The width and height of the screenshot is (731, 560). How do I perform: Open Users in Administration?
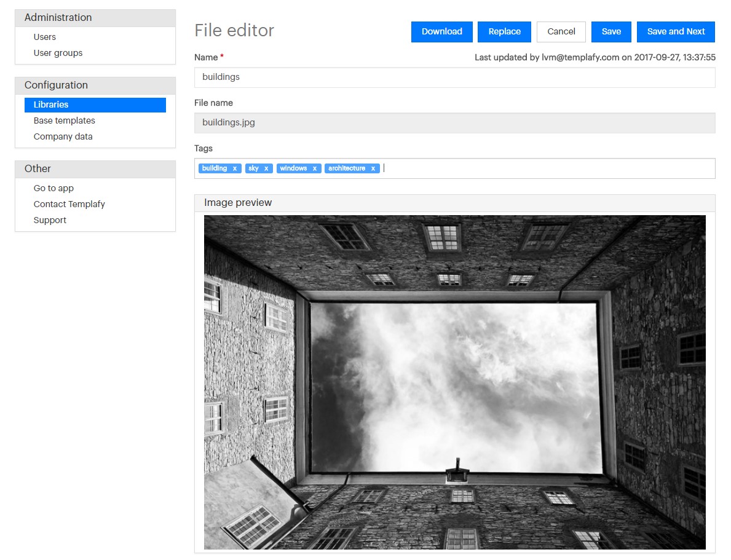[x=45, y=37]
